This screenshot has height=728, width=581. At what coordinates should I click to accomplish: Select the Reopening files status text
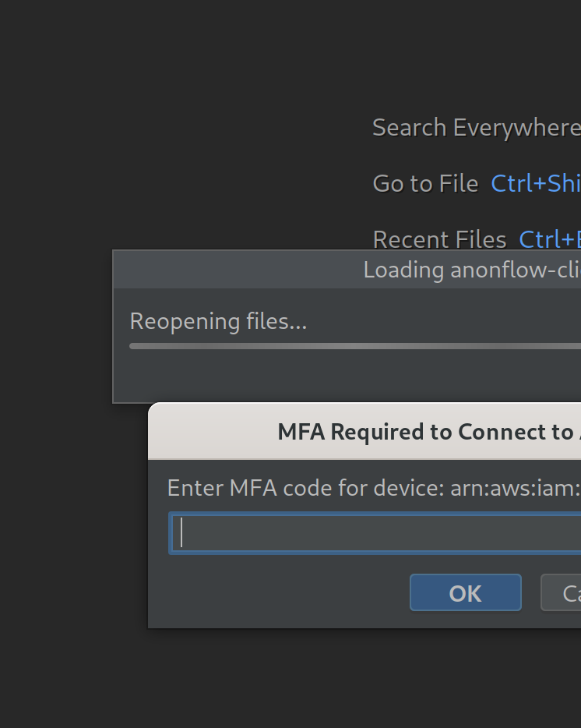[218, 321]
